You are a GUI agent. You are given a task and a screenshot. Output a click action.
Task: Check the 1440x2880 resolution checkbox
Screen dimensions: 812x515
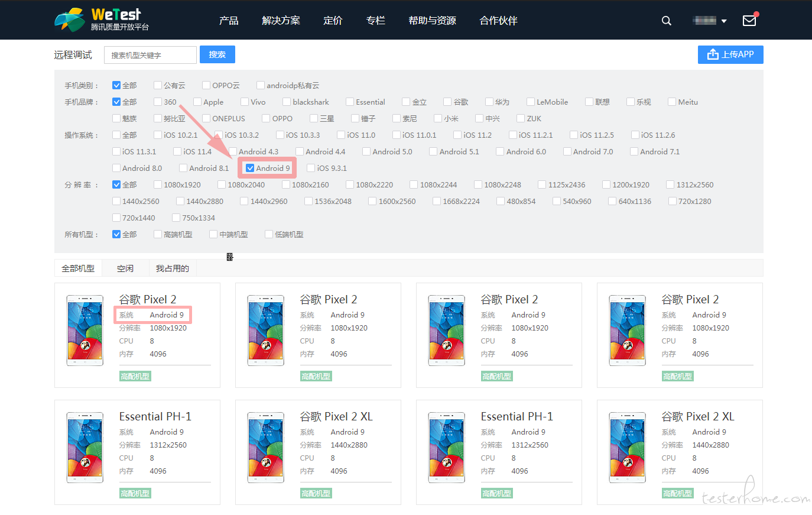point(180,201)
